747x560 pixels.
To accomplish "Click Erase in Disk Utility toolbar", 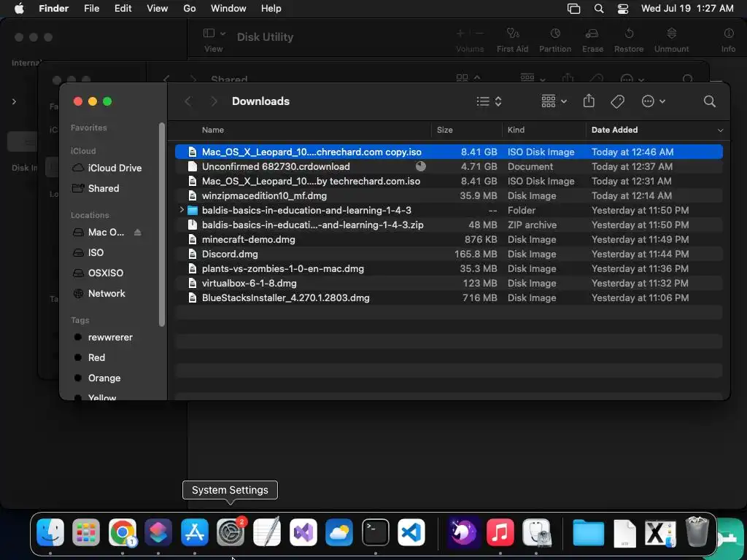I will pos(592,40).
